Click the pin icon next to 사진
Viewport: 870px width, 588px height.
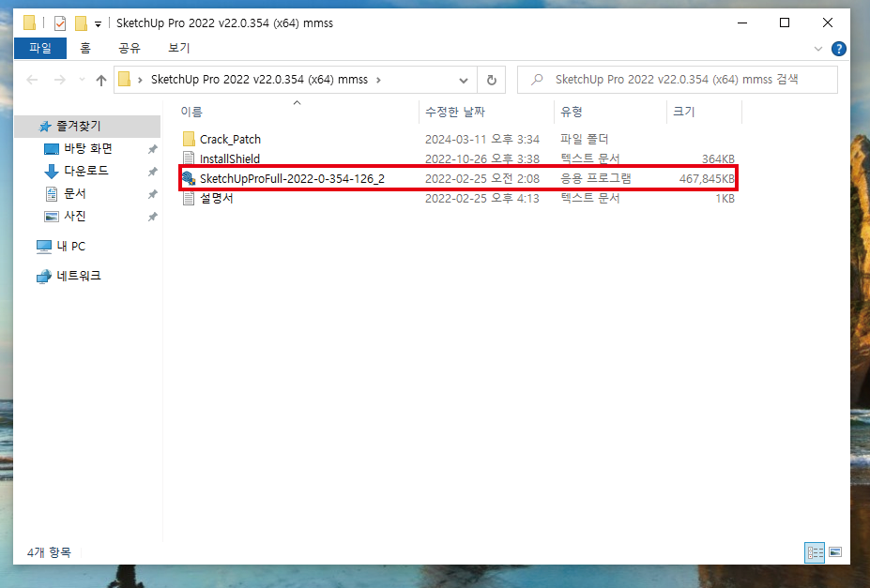coord(153,217)
